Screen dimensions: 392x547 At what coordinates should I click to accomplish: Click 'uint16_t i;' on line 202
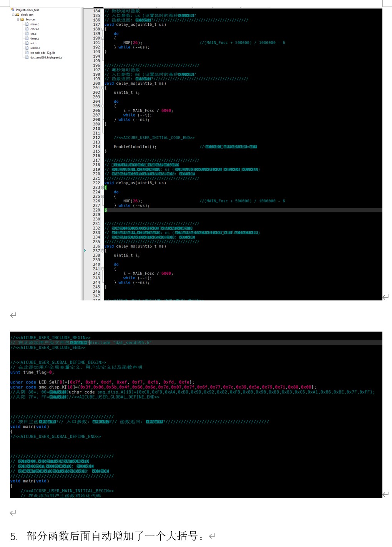pyautogui.click(x=127, y=93)
